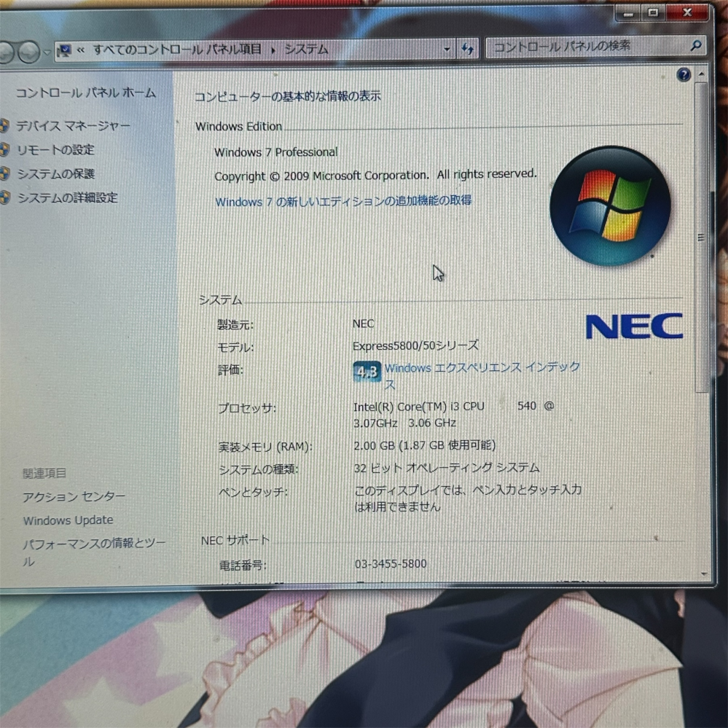Minimize the System window
Image resolution: width=728 pixels, height=728 pixels.
[x=627, y=13]
